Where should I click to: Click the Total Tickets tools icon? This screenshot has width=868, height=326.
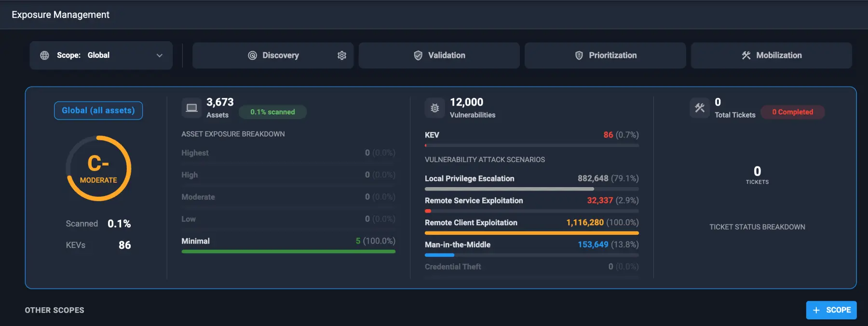coord(700,108)
